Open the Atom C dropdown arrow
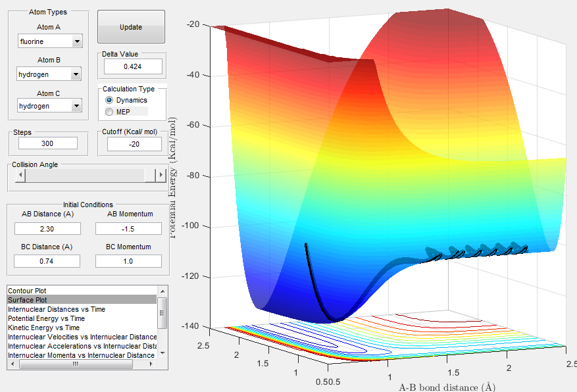577x392 pixels. click(76, 106)
